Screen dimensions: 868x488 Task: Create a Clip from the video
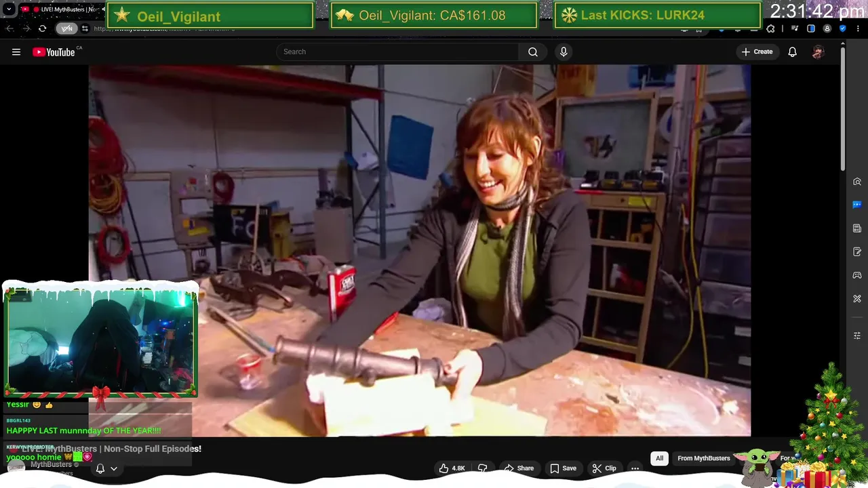604,468
